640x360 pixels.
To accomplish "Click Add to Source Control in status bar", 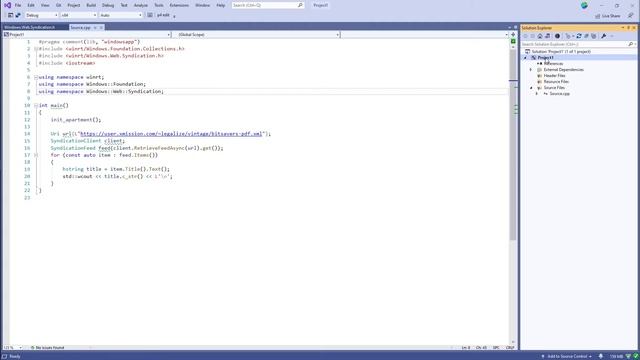I will coord(567,356).
